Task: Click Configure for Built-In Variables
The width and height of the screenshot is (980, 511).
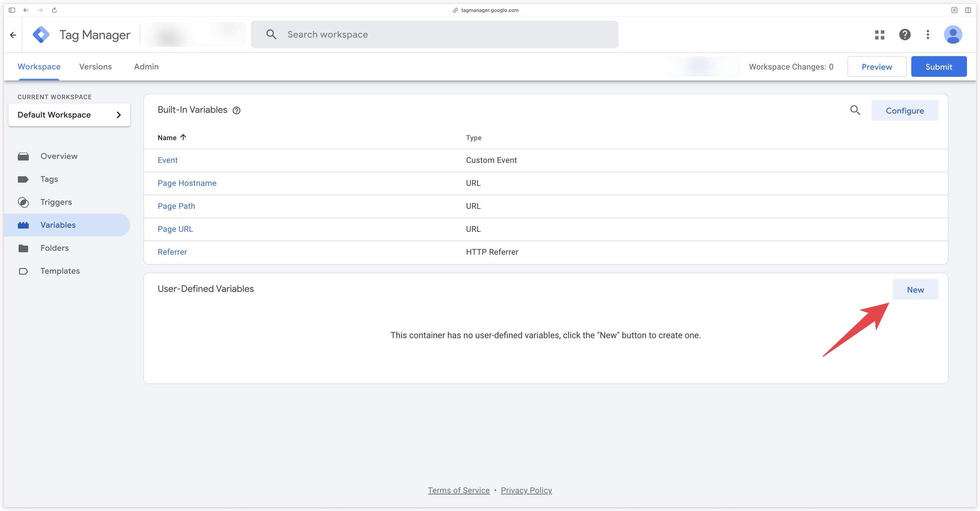Action: click(x=905, y=110)
